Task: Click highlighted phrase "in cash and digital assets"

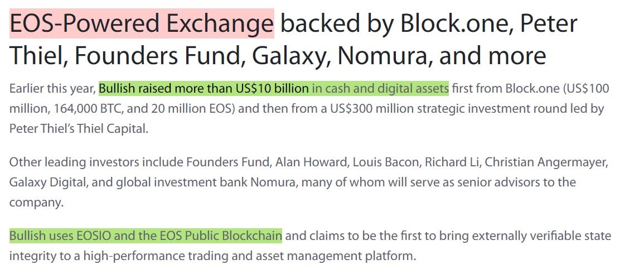Action: [380, 88]
